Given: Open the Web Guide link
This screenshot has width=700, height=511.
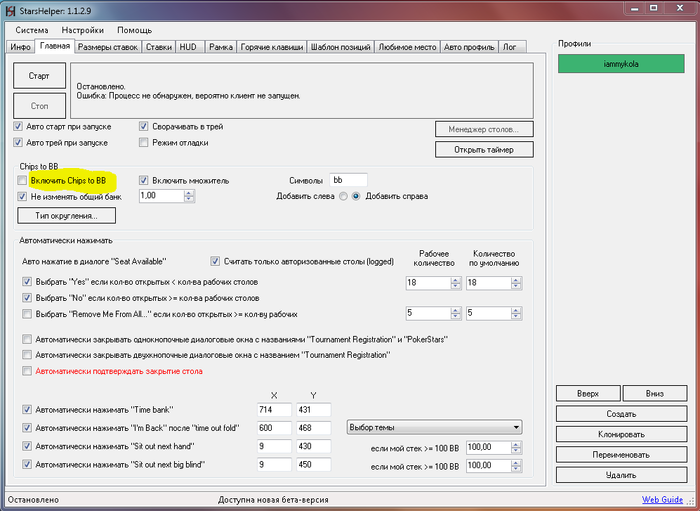Looking at the screenshot, I should click(662, 499).
